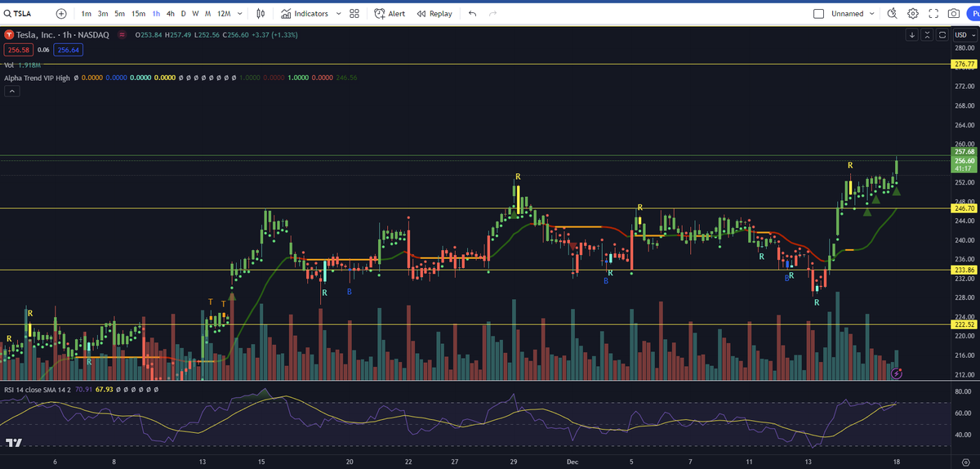Enter fullscreen mode
980x469 pixels.
[933, 14]
